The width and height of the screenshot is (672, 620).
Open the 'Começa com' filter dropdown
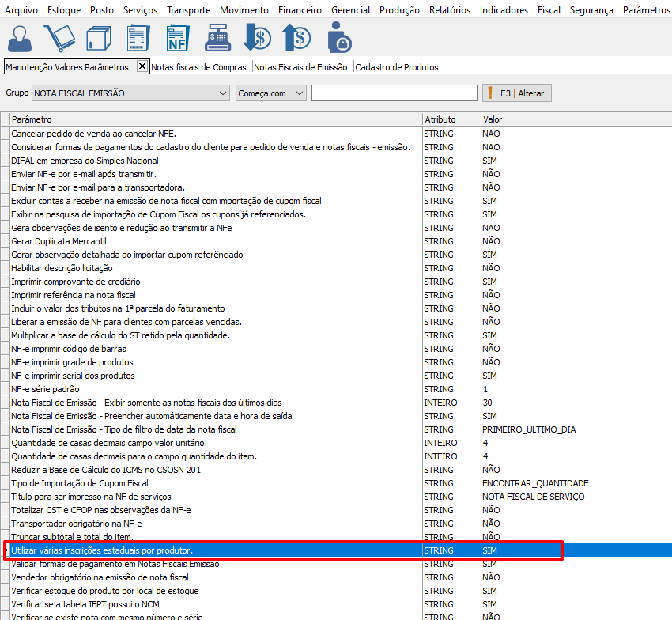pyautogui.click(x=299, y=93)
